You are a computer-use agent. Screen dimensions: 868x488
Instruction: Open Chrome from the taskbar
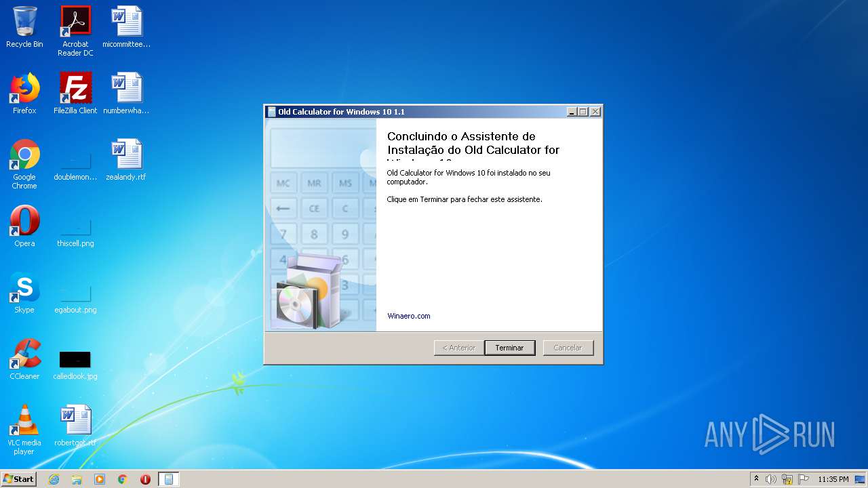click(x=123, y=479)
